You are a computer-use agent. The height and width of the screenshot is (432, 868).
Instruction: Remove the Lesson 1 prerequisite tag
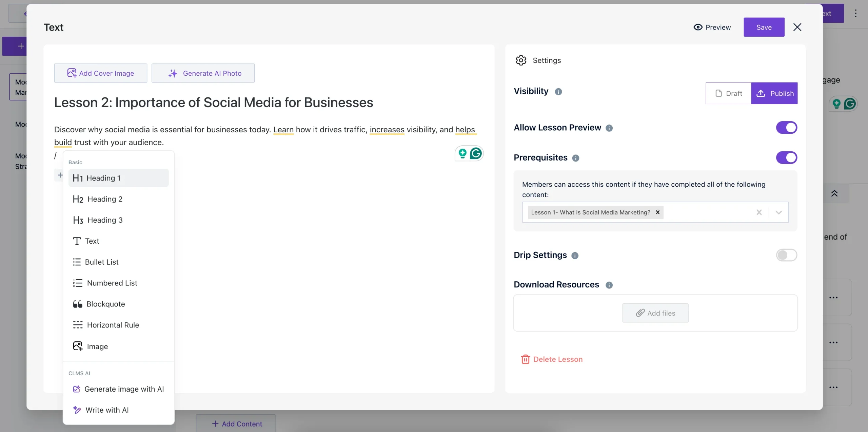(657, 212)
